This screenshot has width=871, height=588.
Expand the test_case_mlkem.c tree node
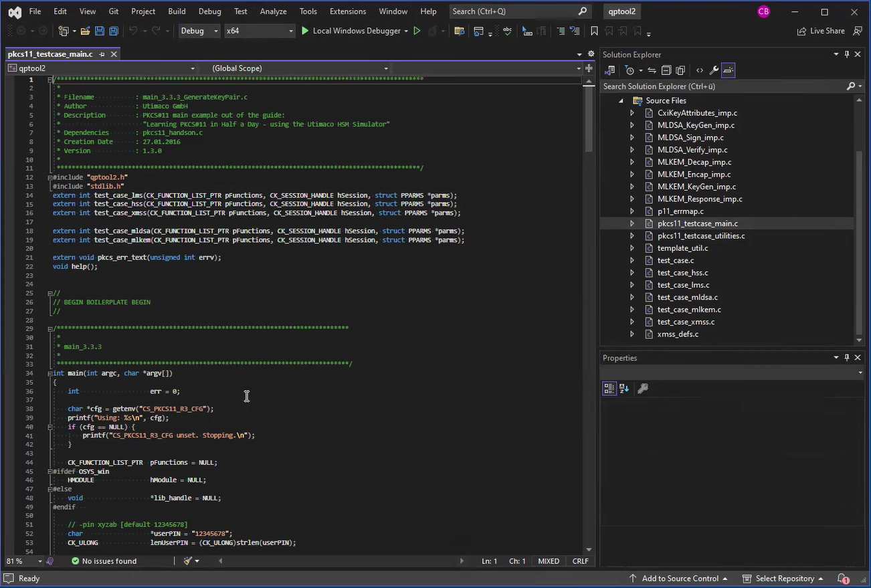point(632,310)
